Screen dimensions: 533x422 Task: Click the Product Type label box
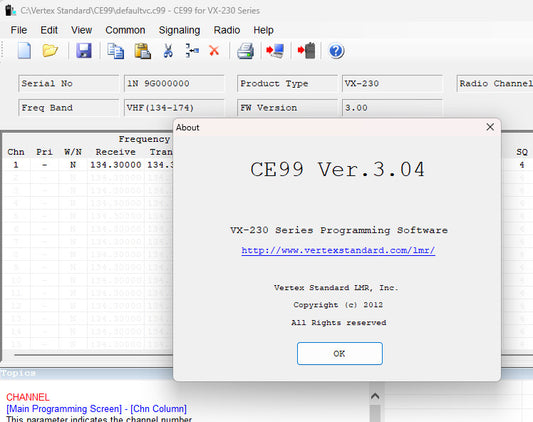click(287, 84)
